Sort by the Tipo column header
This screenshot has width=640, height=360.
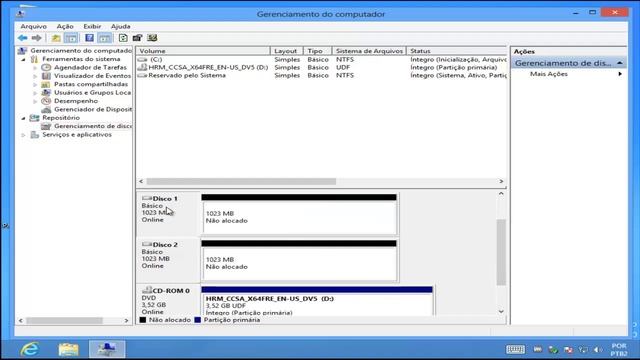tap(318, 51)
